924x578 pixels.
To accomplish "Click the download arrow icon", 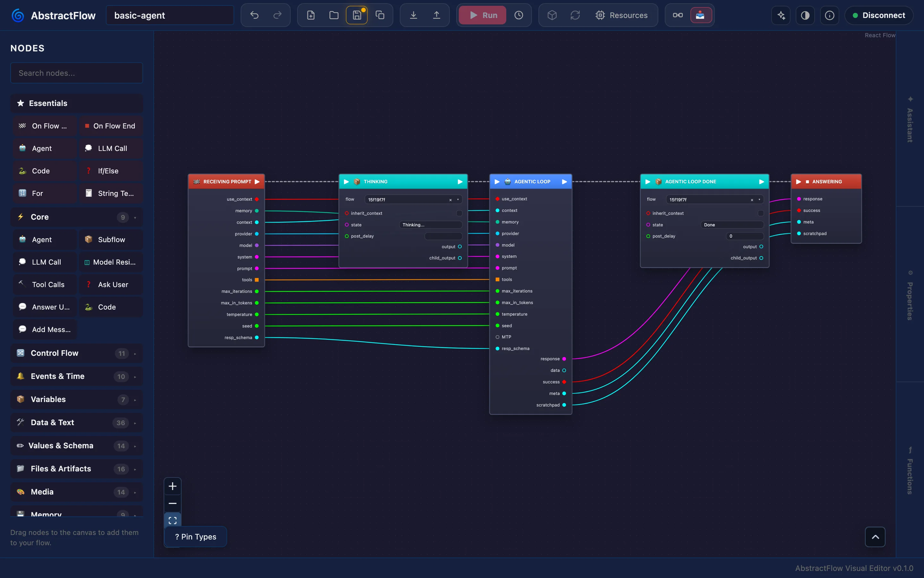I will click(x=414, y=15).
